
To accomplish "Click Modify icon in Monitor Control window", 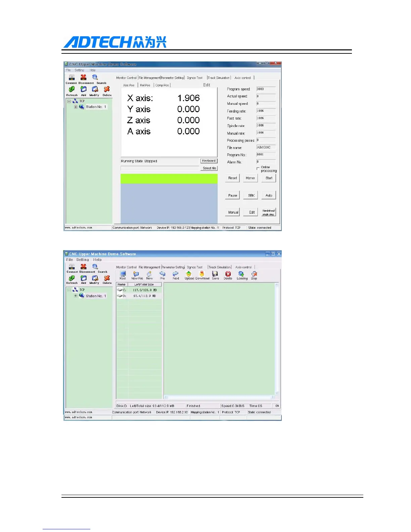I will 95,89.
